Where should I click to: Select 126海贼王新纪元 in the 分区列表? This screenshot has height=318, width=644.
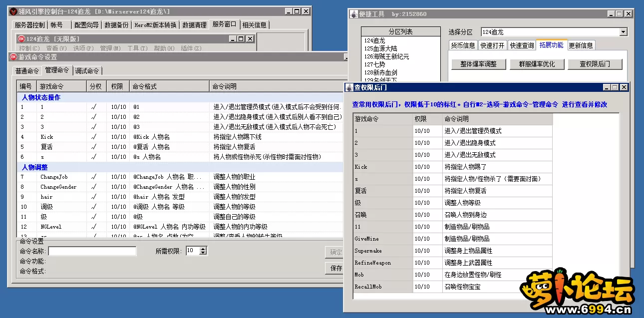point(386,56)
